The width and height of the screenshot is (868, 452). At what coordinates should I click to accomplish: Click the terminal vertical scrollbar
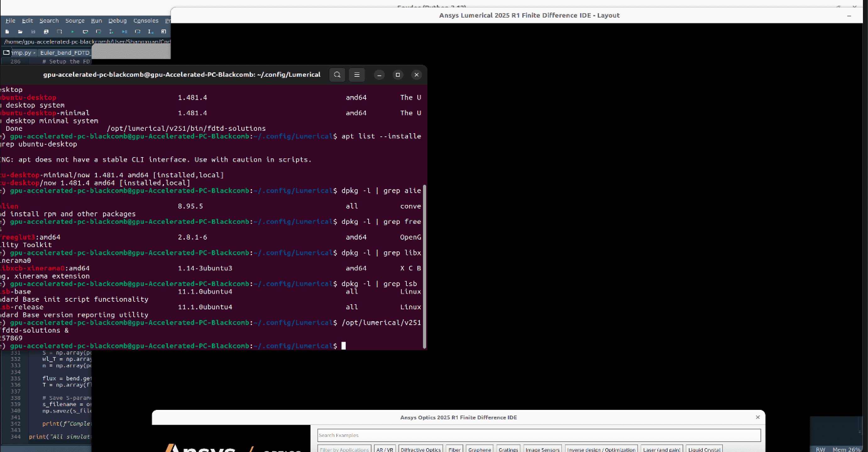point(424,266)
